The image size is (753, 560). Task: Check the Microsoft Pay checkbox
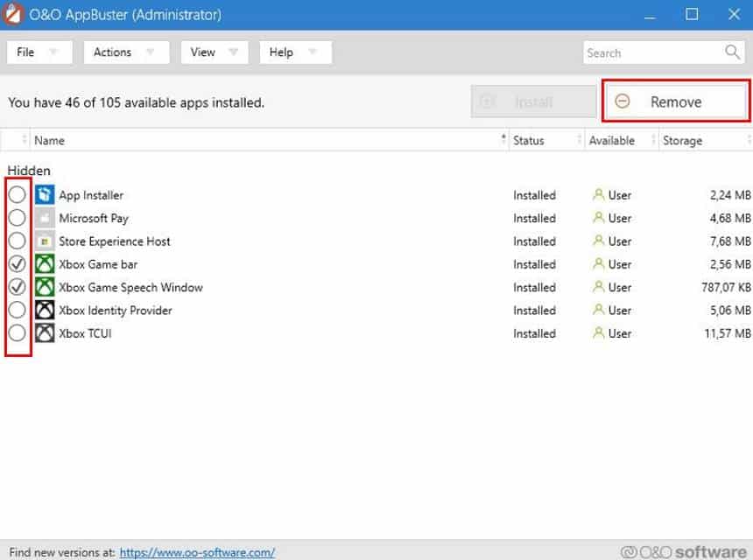(x=17, y=218)
